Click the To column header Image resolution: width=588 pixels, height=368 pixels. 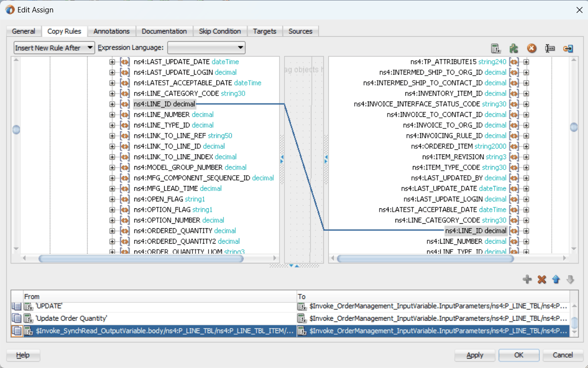point(433,296)
